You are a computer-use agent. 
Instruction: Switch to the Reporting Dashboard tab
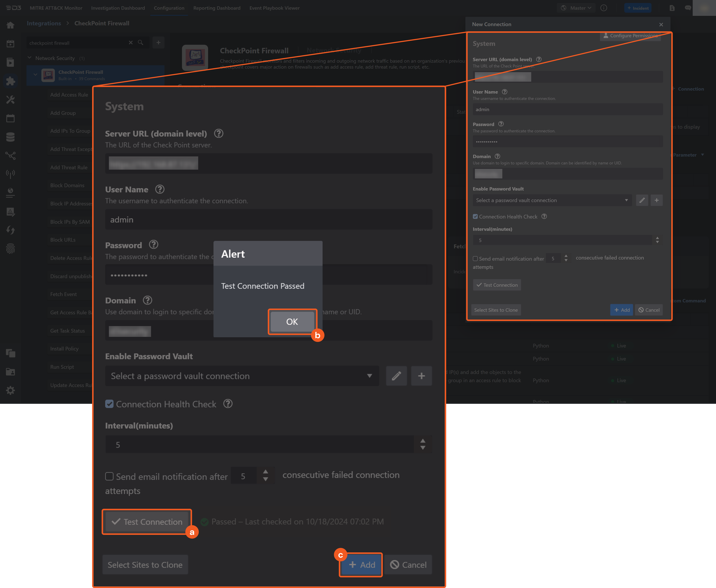(x=217, y=8)
